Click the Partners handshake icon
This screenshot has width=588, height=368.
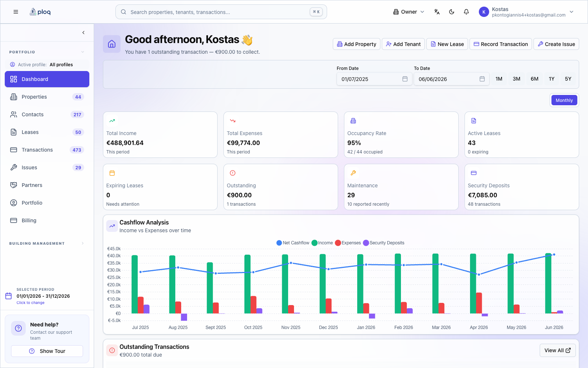tap(14, 185)
